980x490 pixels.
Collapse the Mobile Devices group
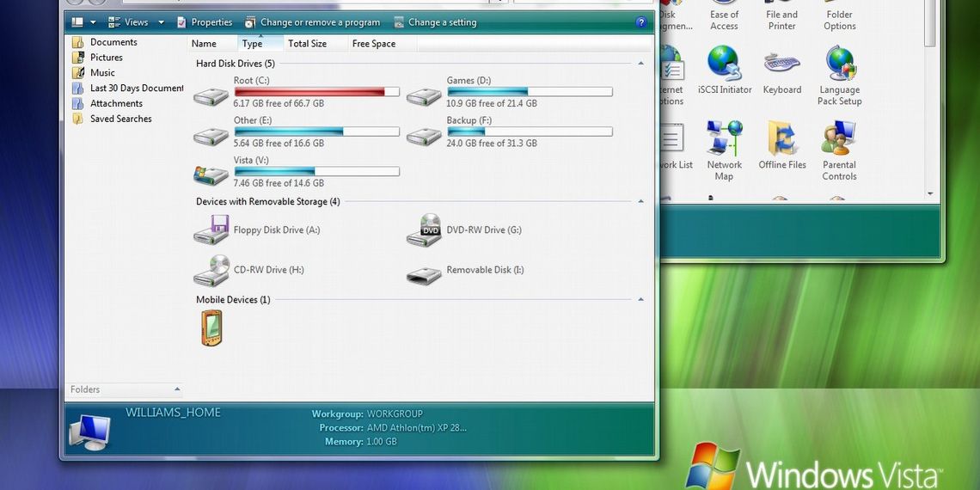coord(640,299)
